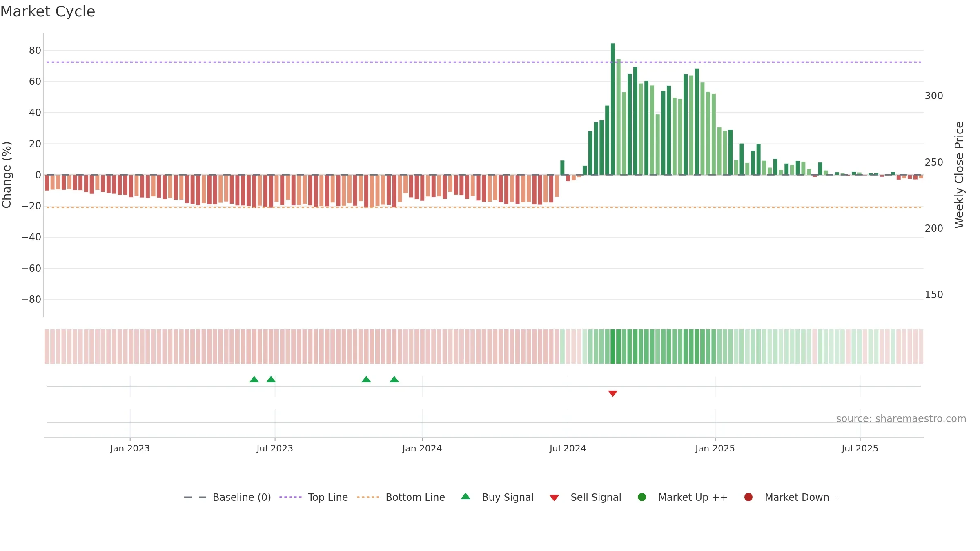The width and height of the screenshot is (980, 551).
Task: Click the Buy Signal legend entry
Action: pyautogui.click(x=497, y=497)
